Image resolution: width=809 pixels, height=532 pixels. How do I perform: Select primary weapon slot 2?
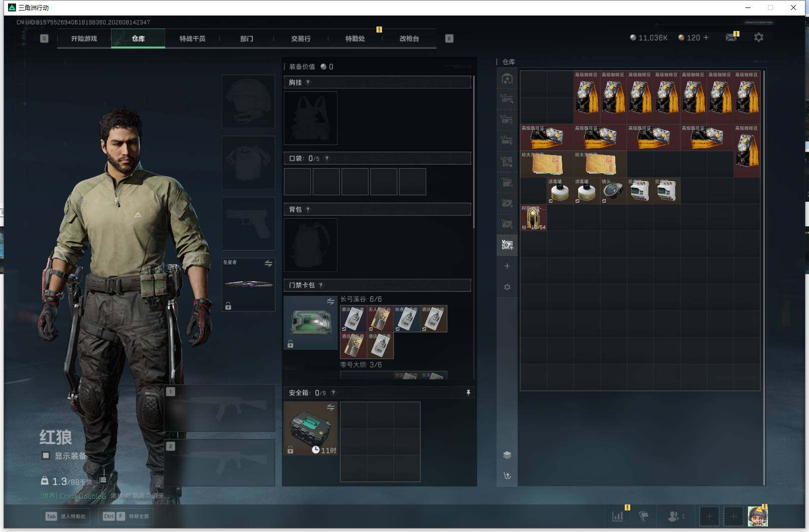[220, 462]
